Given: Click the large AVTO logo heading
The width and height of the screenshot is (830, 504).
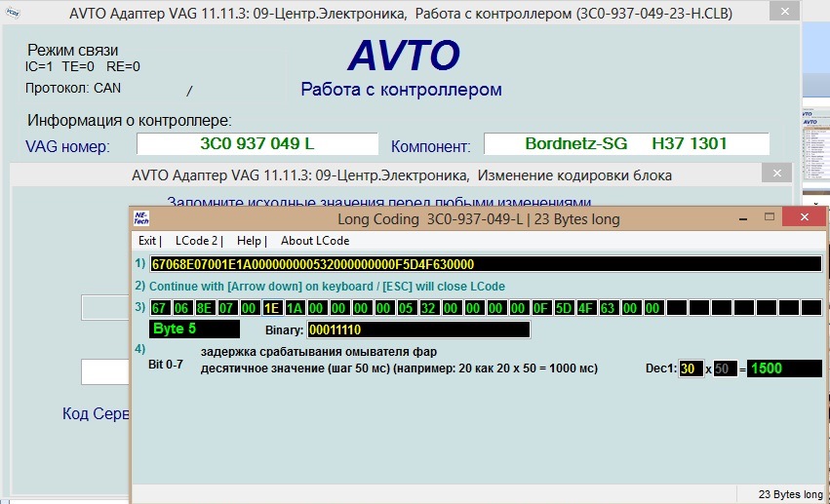Looking at the screenshot, I should tap(404, 56).
